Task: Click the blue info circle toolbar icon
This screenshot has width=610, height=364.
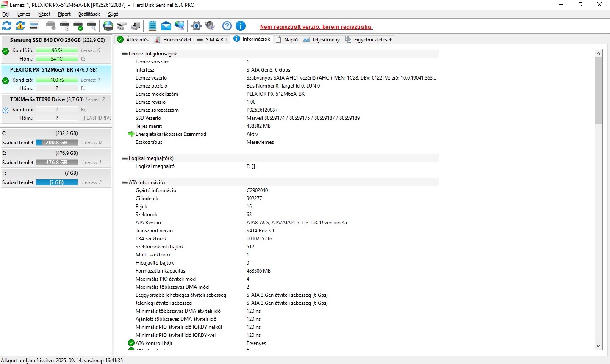Action: coord(241,26)
